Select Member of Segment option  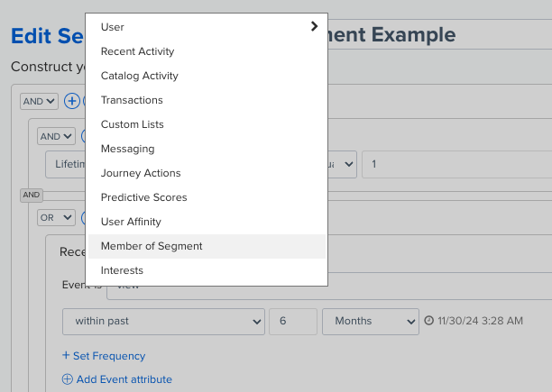click(x=207, y=246)
